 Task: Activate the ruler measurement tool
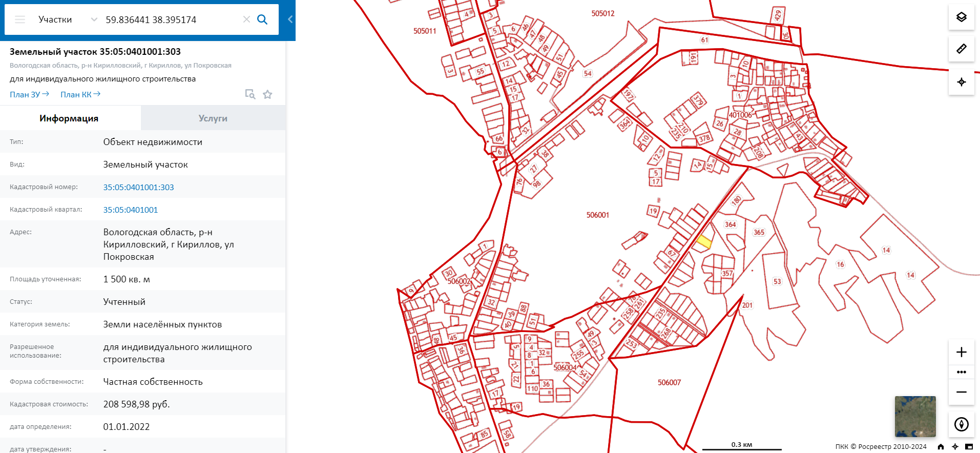coord(962,49)
